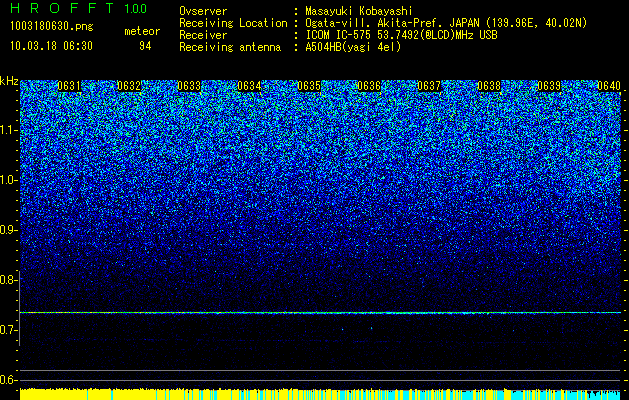Image resolution: width=629 pixels, height=400 pixels.
Task: Click the Receiving Location value text
Action: coord(446,23)
